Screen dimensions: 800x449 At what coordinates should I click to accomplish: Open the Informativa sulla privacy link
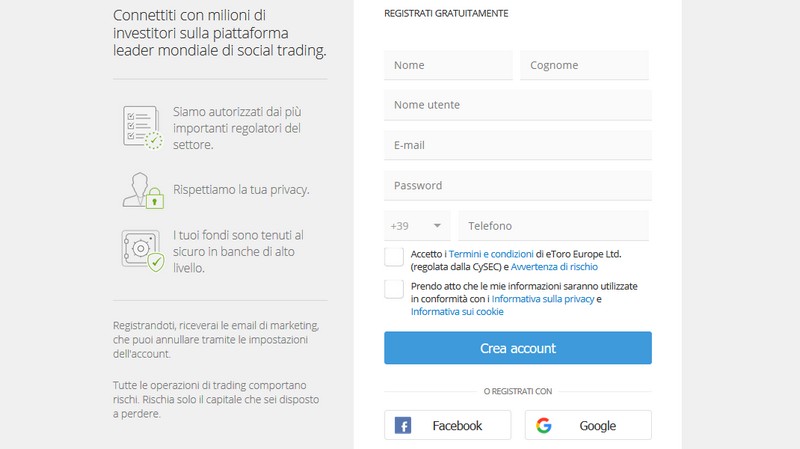click(x=543, y=299)
